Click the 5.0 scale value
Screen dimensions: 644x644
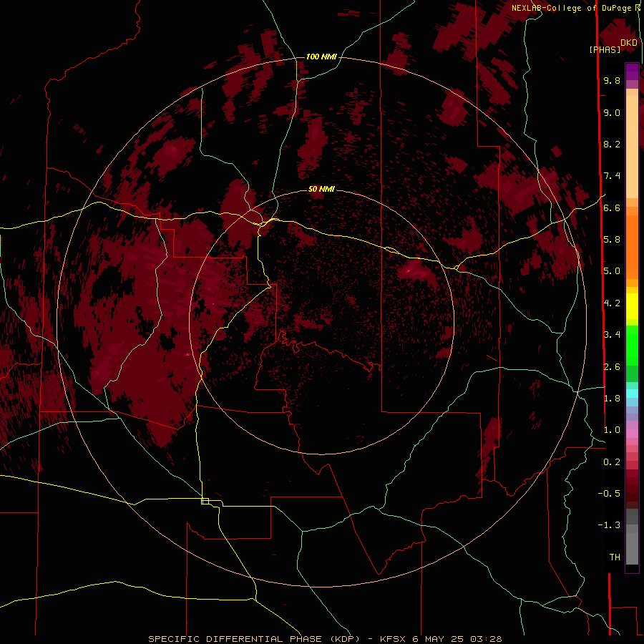click(612, 271)
